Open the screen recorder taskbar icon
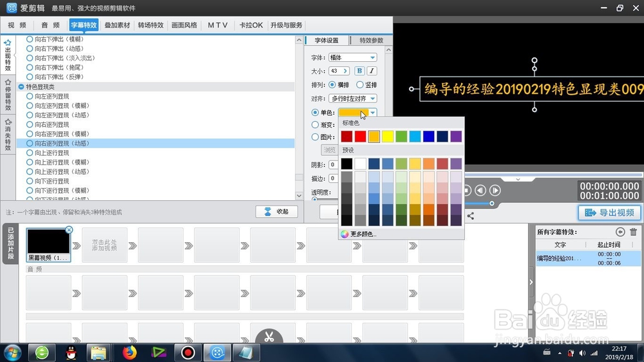This screenshot has width=644, height=362. point(188,352)
